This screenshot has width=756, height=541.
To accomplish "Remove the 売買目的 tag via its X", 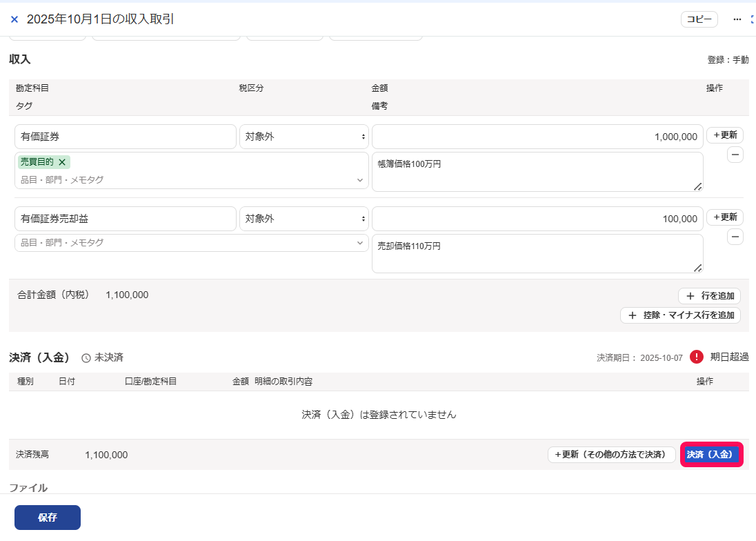I will pos(62,162).
